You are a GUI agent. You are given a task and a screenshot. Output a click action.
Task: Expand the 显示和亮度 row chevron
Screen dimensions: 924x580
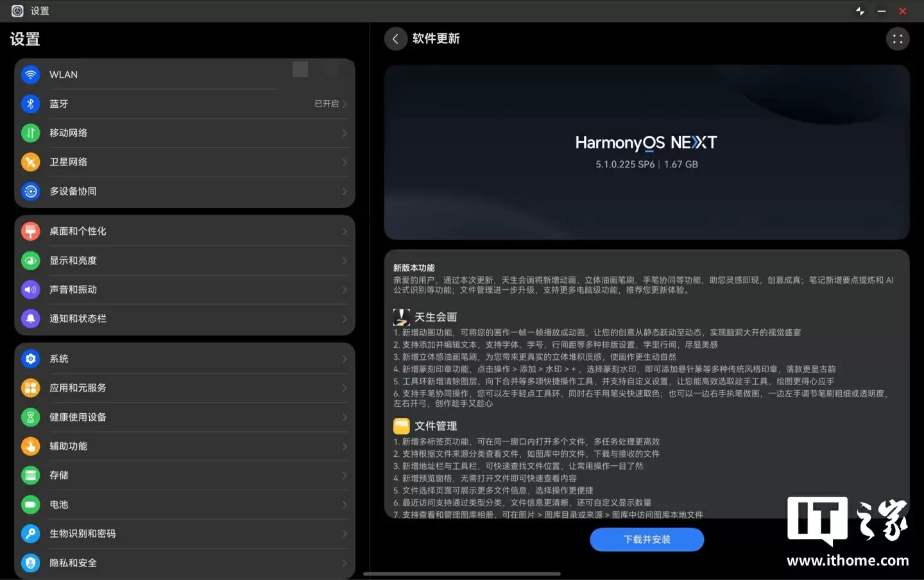coord(345,260)
